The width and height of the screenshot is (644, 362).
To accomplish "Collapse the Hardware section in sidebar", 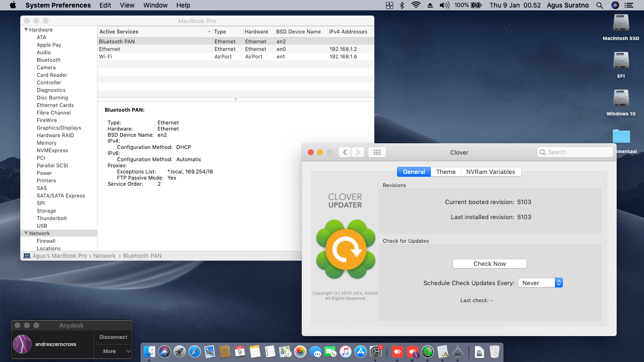I will coord(26,30).
